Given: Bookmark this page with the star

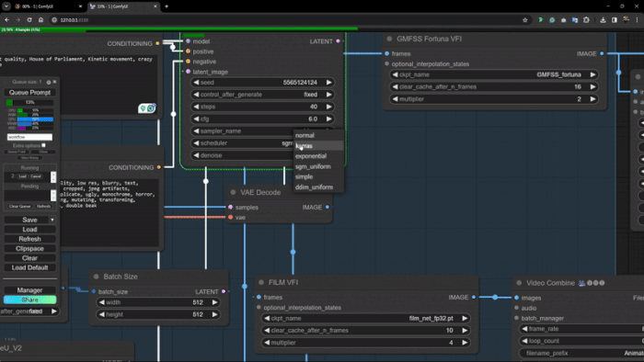Looking at the screenshot, I should (x=525, y=19).
